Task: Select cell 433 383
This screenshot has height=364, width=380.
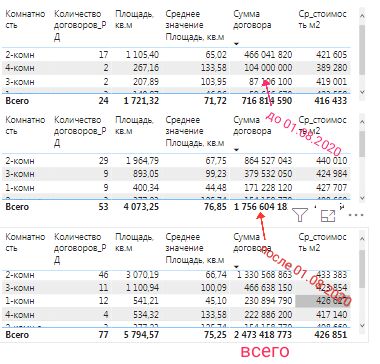Action: (331, 275)
